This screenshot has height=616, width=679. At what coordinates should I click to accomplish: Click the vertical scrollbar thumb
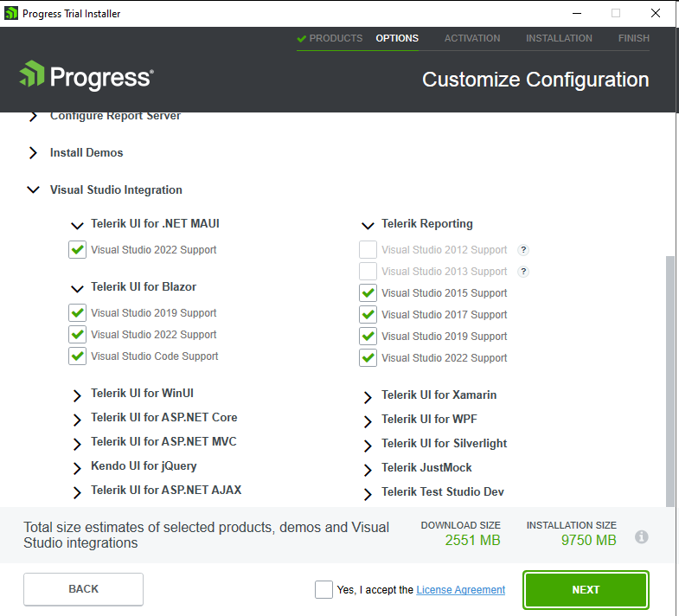point(669,381)
